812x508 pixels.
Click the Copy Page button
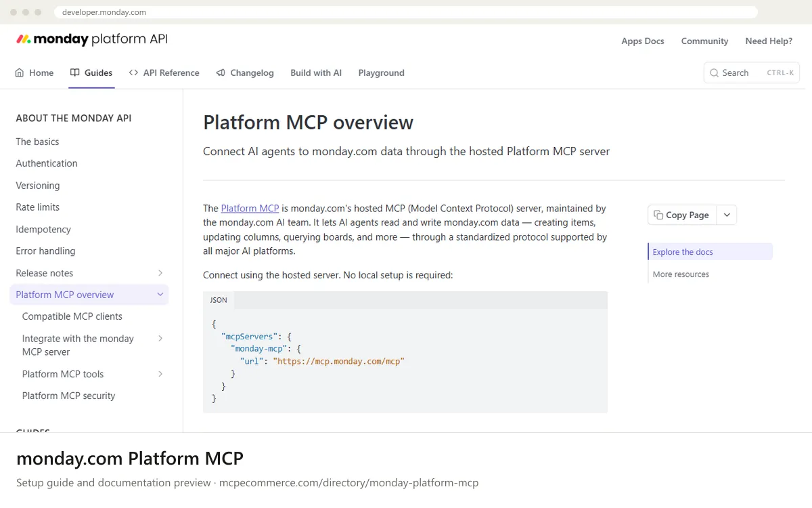point(681,215)
